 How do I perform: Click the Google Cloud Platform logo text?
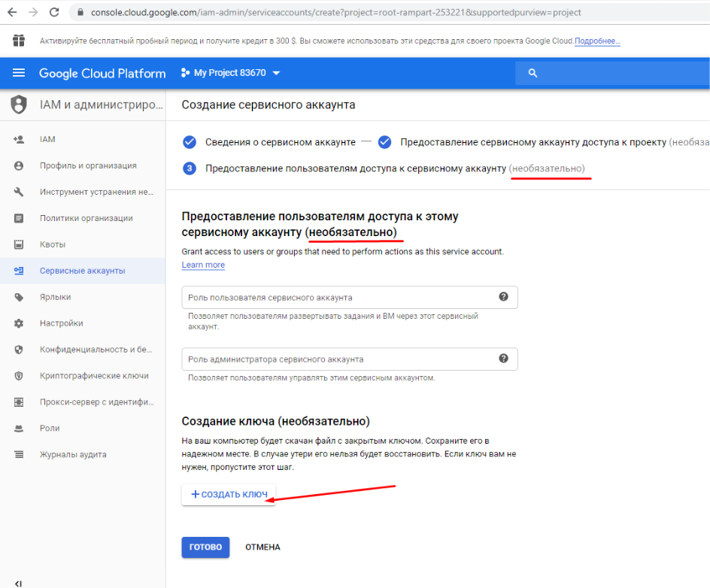coord(102,74)
